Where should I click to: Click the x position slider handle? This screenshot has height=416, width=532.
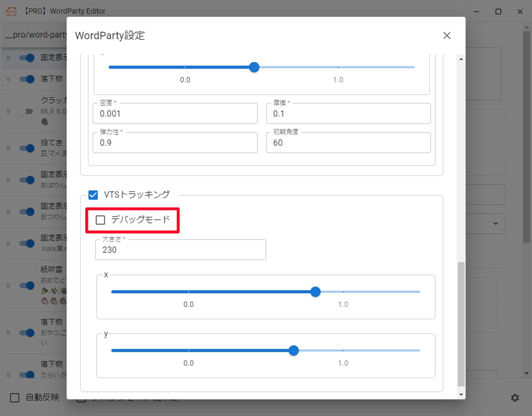315,292
